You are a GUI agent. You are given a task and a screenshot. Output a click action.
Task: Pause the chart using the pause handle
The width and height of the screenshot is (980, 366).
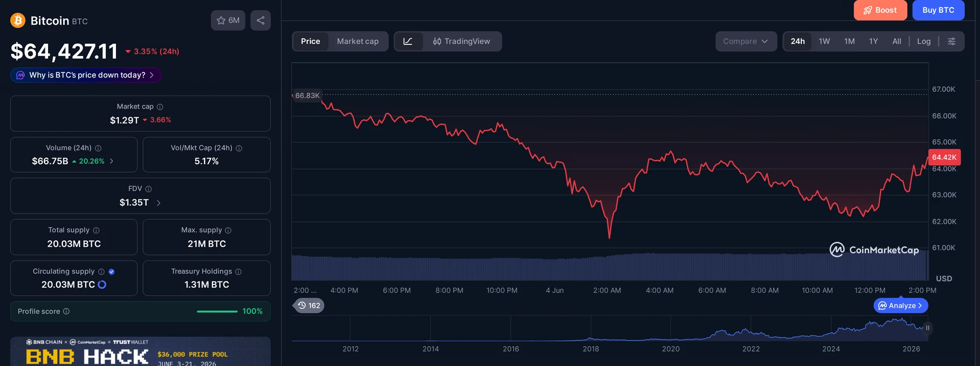tap(927, 328)
